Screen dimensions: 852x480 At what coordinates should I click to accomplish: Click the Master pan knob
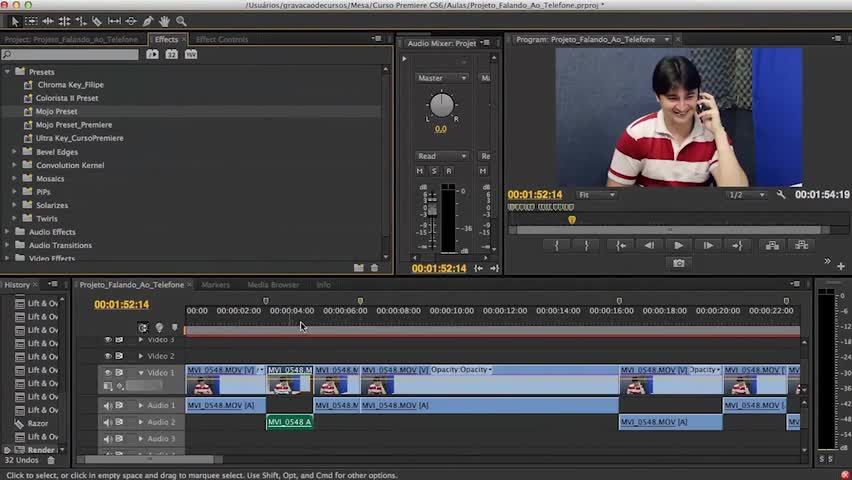pyautogui.click(x=441, y=105)
